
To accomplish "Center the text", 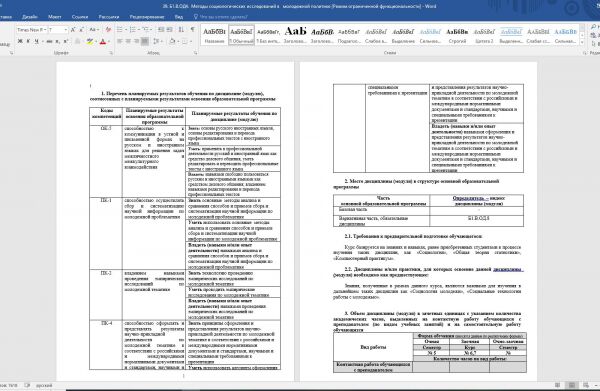I will point(128,41).
